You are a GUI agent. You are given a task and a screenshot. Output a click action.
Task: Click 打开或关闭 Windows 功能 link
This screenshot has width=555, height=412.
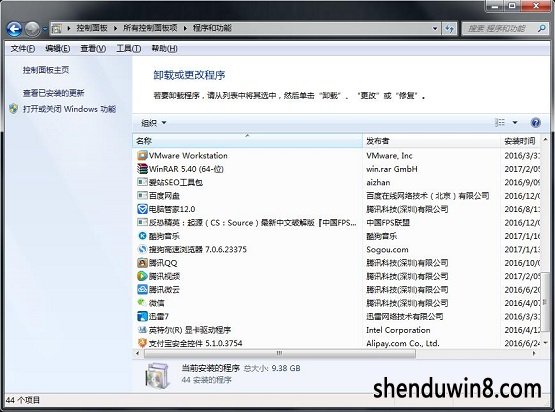pos(69,109)
